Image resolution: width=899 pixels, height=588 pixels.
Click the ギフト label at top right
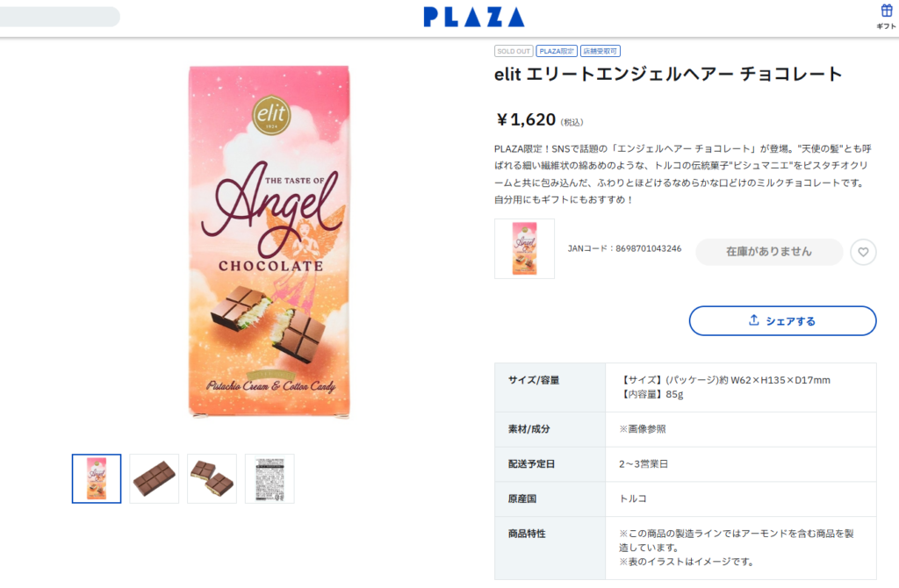tap(886, 26)
